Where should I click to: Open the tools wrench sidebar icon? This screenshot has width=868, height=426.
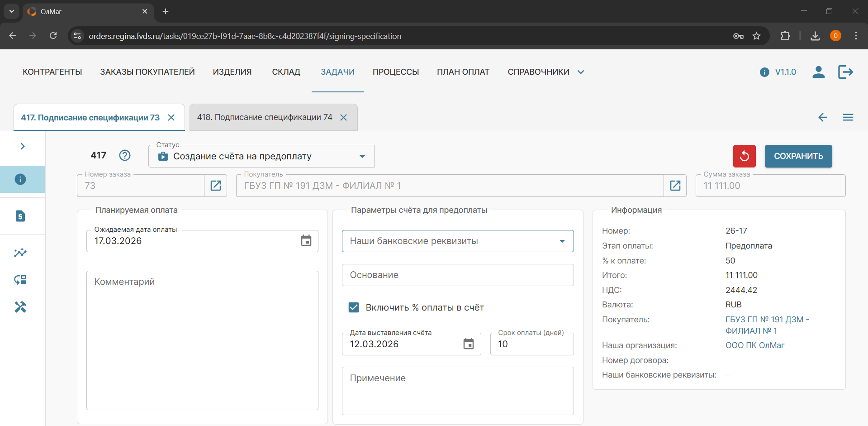click(x=20, y=307)
